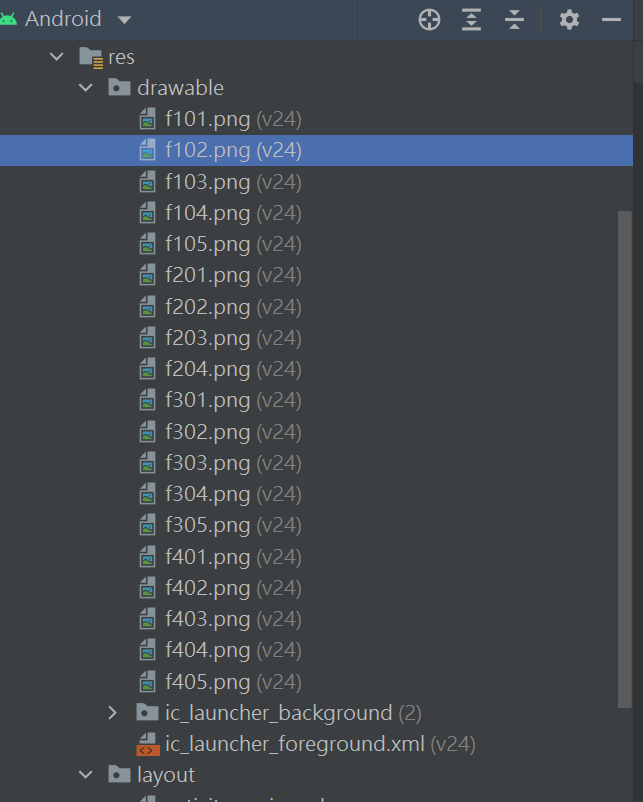The image size is (643, 802).
Task: Open the project view gear options
Action: tap(569, 20)
